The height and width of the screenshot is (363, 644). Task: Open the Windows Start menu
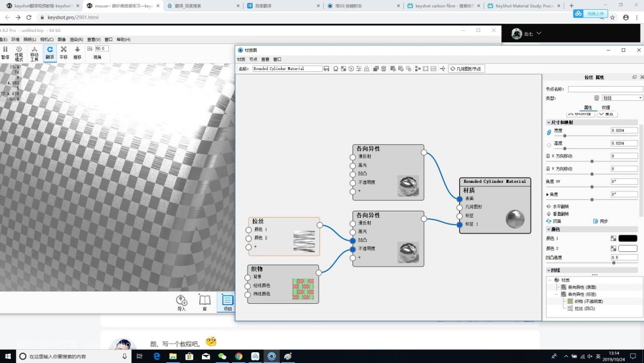click(8, 356)
